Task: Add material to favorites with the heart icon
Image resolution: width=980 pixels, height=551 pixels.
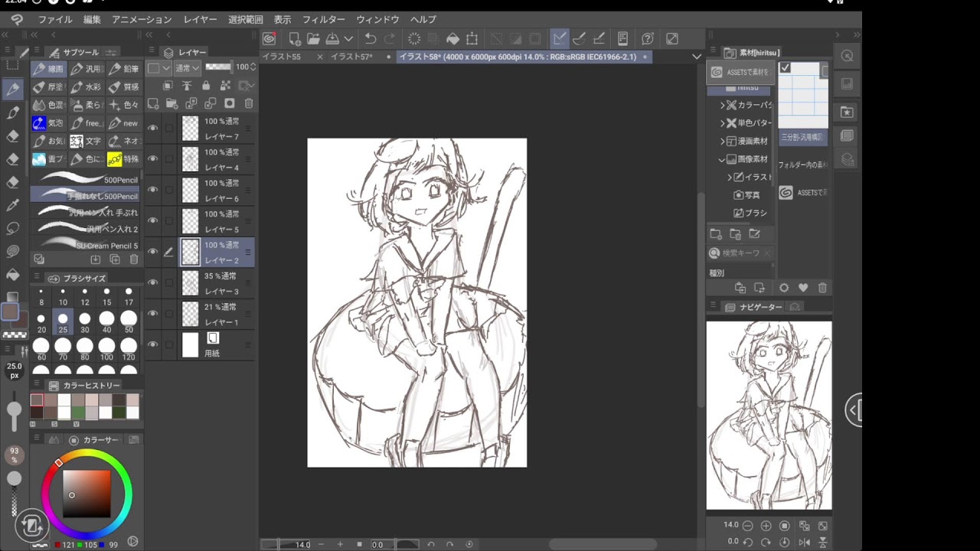Action: pos(803,288)
